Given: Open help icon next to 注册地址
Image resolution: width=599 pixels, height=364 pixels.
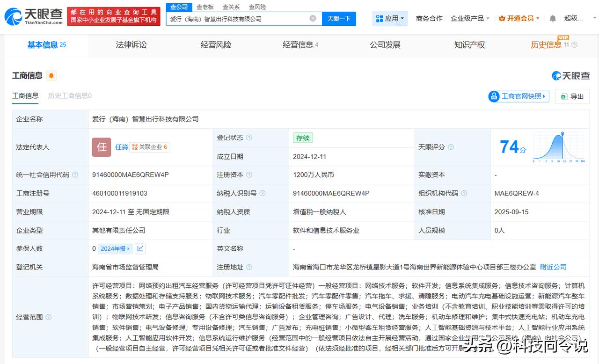Looking at the screenshot, I should pos(249,267).
